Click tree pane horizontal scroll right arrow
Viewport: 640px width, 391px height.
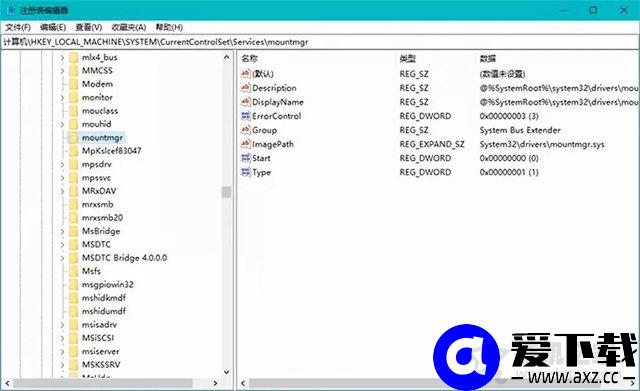click(215, 383)
